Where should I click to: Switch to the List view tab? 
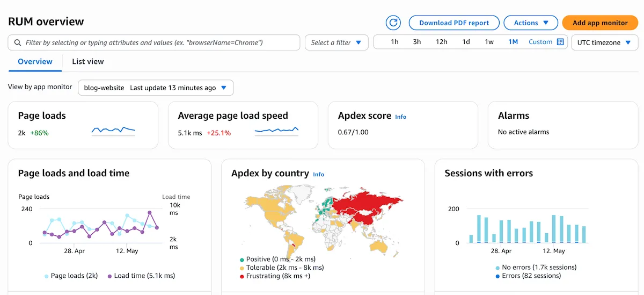(88, 61)
